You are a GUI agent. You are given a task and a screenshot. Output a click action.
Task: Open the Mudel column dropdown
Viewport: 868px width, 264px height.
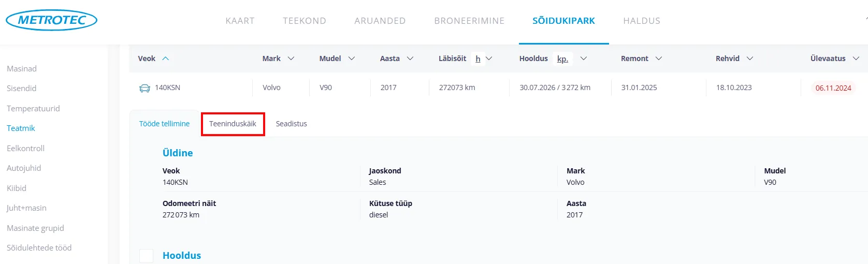(352, 58)
